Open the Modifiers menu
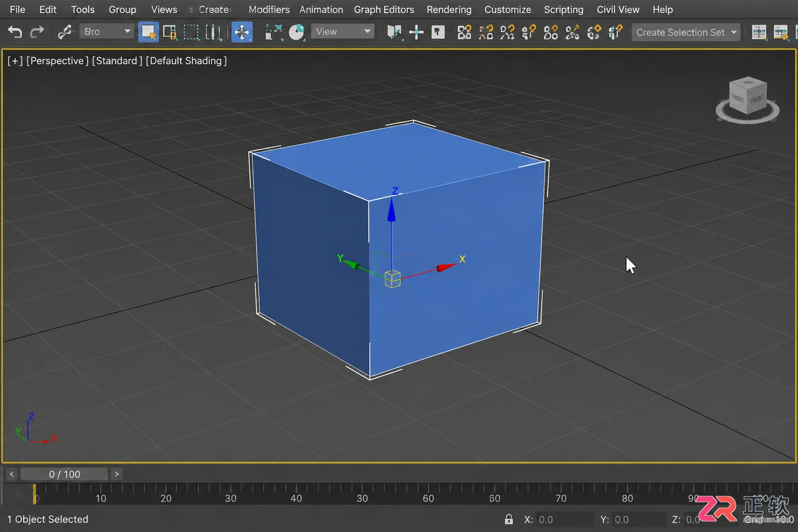Viewport: 798px width, 532px height. [269, 9]
